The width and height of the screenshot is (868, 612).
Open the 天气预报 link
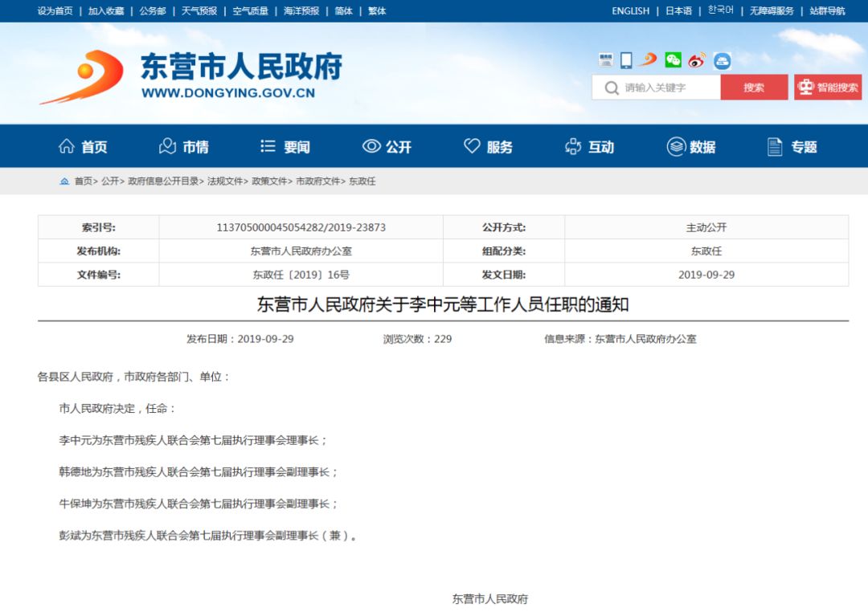(199, 11)
